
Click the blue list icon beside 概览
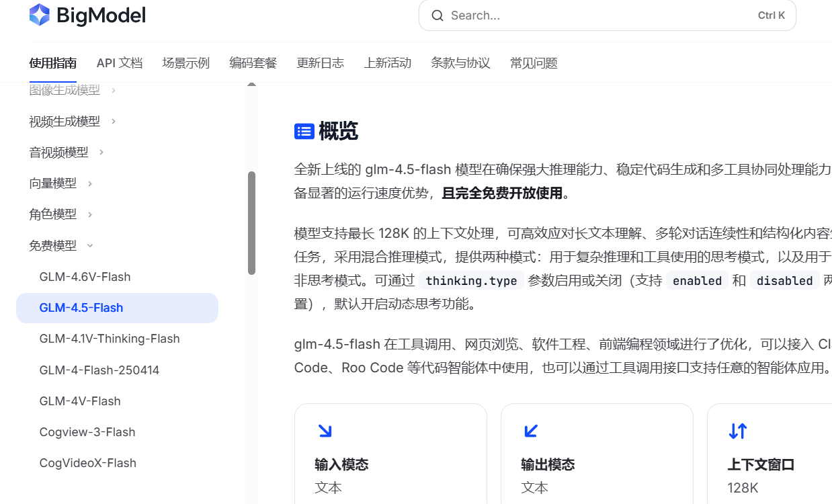click(x=304, y=132)
